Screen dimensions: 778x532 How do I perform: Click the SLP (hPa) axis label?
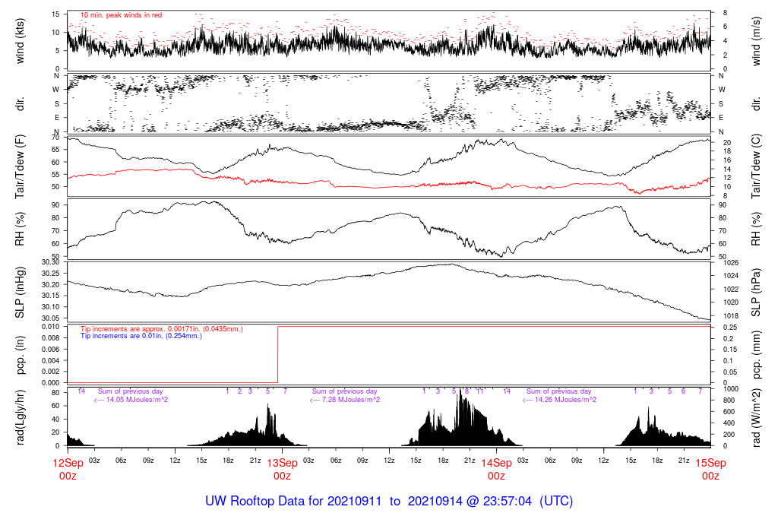pos(757,293)
